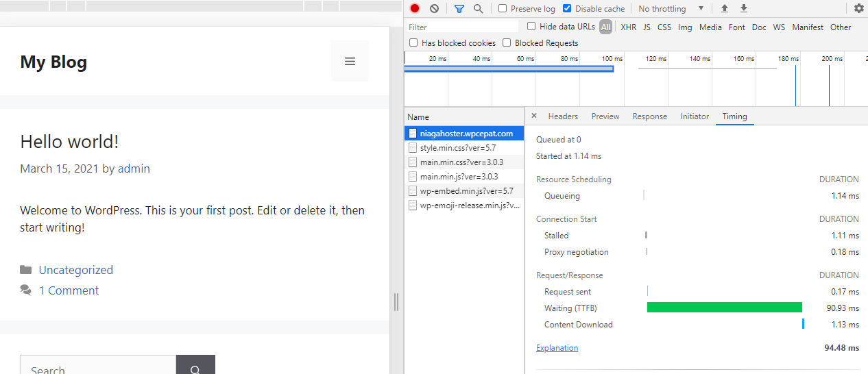Open the blog hamburger menu
The height and width of the screenshot is (374, 868).
point(350,61)
